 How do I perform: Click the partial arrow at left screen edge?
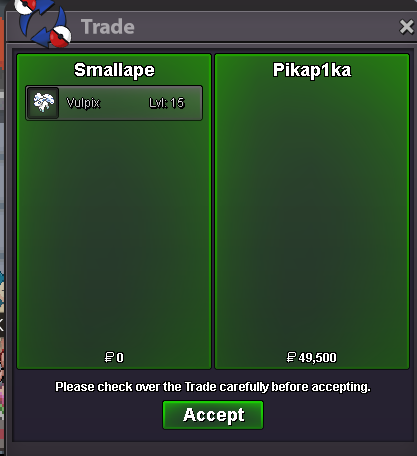pyautogui.click(x=1, y=324)
